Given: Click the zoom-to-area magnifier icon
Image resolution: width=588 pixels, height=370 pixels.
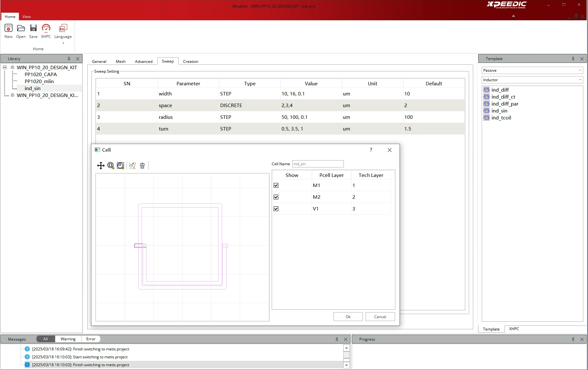Looking at the screenshot, I should (111, 166).
